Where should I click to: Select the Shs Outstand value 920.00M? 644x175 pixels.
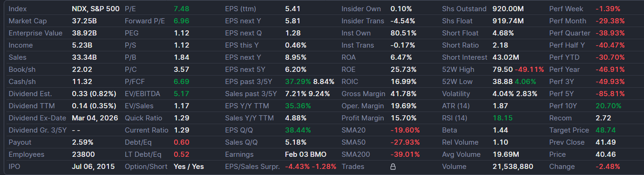tap(508, 8)
